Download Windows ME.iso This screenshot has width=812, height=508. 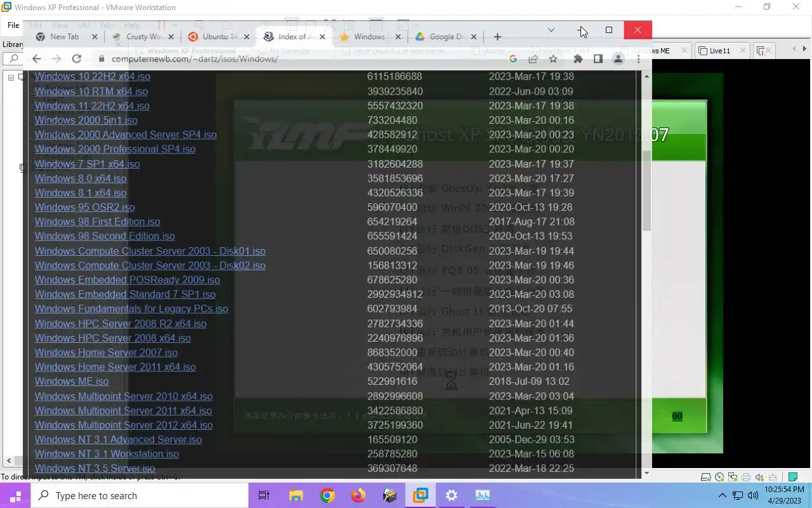pos(72,381)
